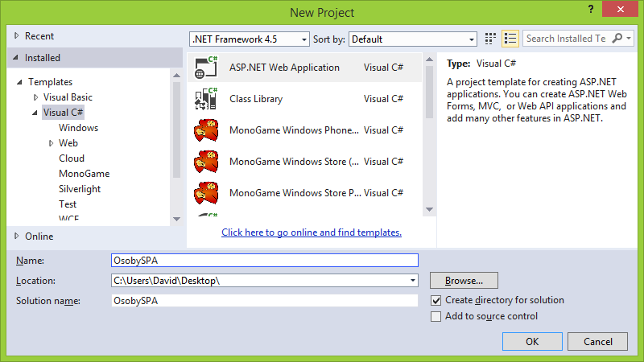Expand the Visual Basic tree node
The height and width of the screenshot is (362, 644).
coord(35,97)
